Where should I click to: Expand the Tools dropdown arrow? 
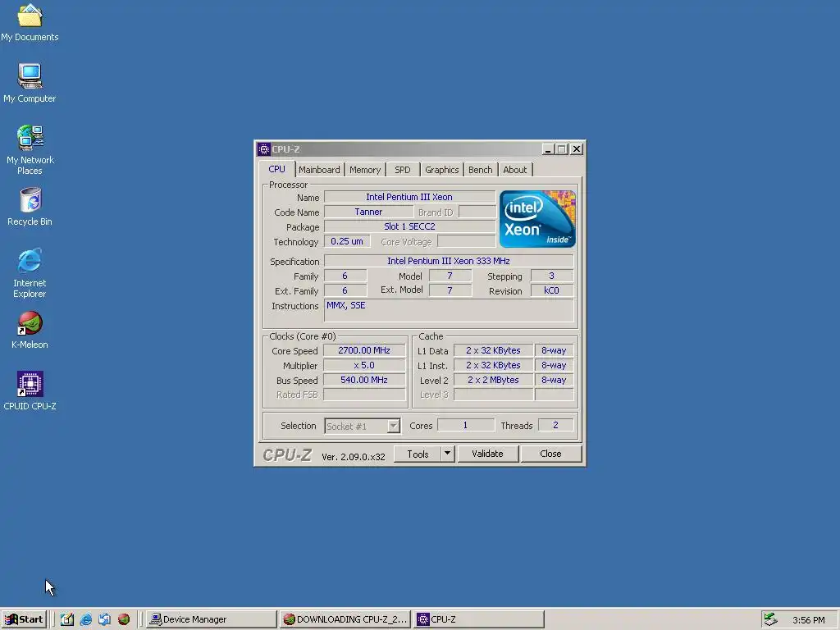click(x=448, y=454)
